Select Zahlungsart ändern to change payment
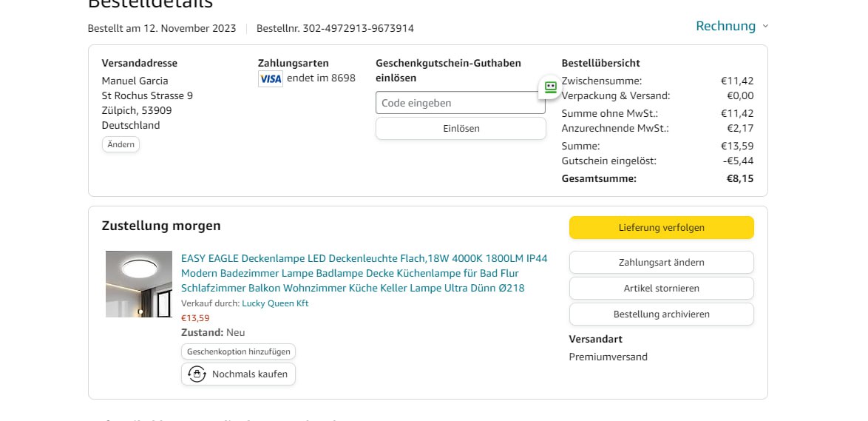Viewport: 868px width, 421px height. click(661, 263)
